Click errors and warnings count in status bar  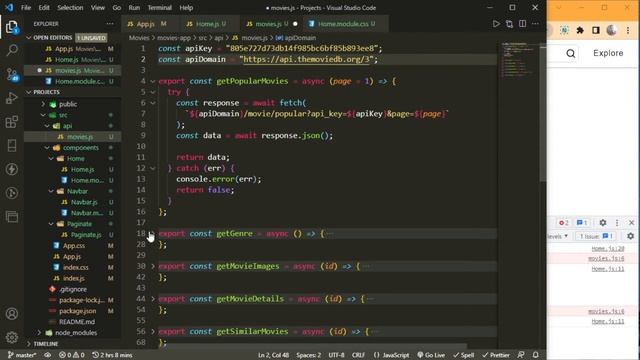click(71, 355)
